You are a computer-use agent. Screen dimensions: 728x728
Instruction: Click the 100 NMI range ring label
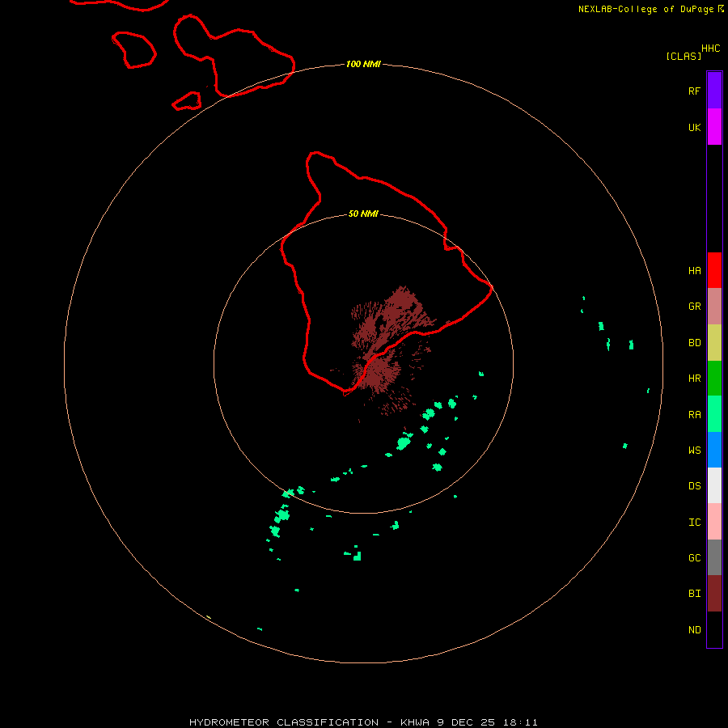point(363,64)
